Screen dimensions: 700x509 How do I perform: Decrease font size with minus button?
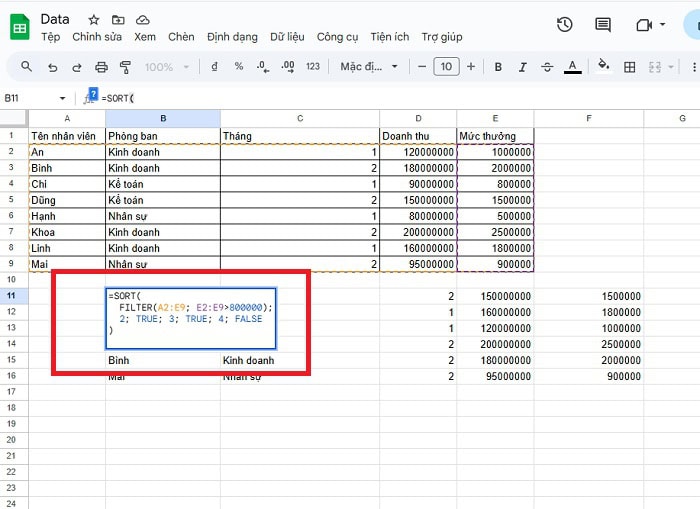point(423,67)
